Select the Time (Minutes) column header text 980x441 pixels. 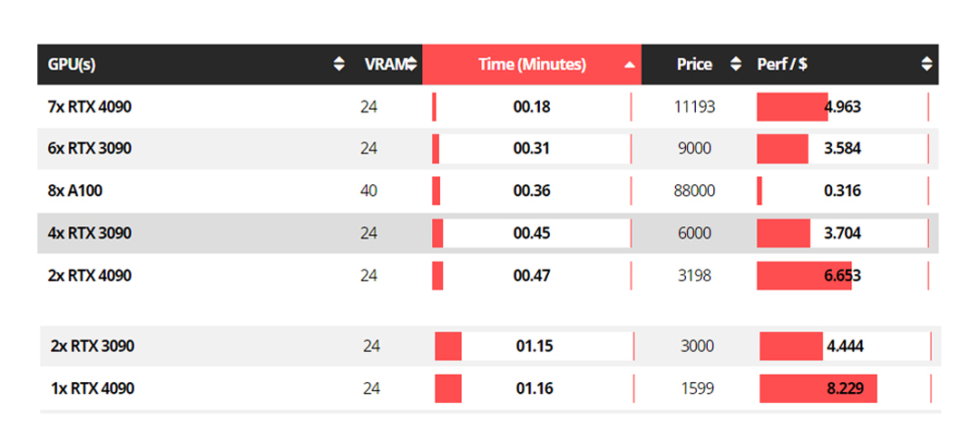(532, 64)
